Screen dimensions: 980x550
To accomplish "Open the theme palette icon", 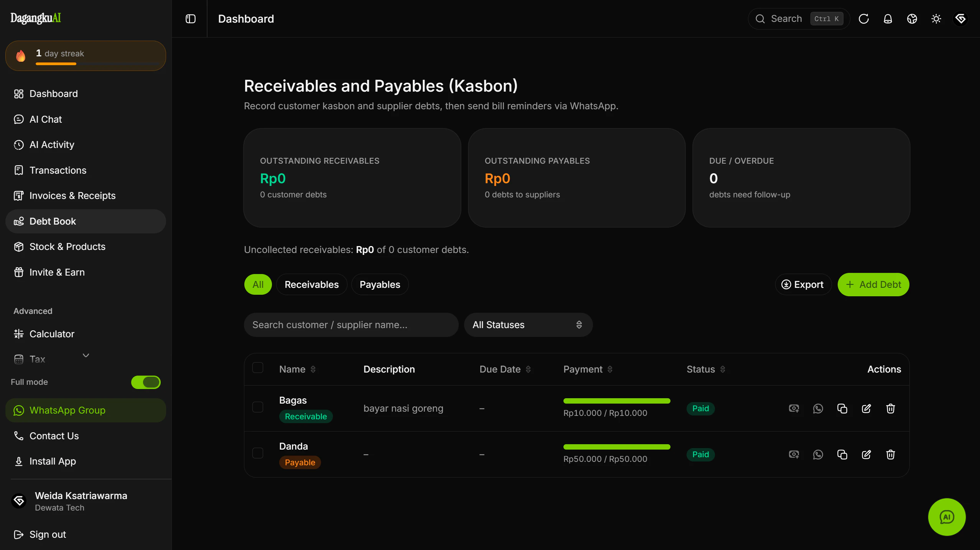I will pos(912,19).
